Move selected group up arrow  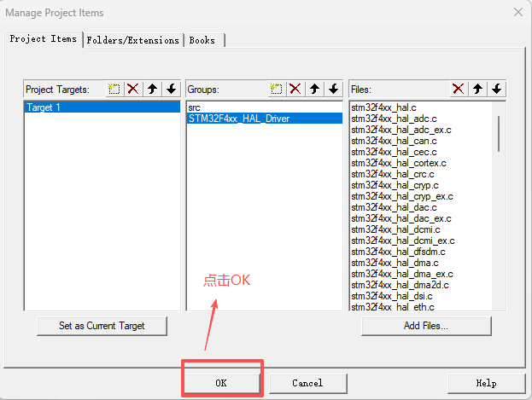[314, 89]
